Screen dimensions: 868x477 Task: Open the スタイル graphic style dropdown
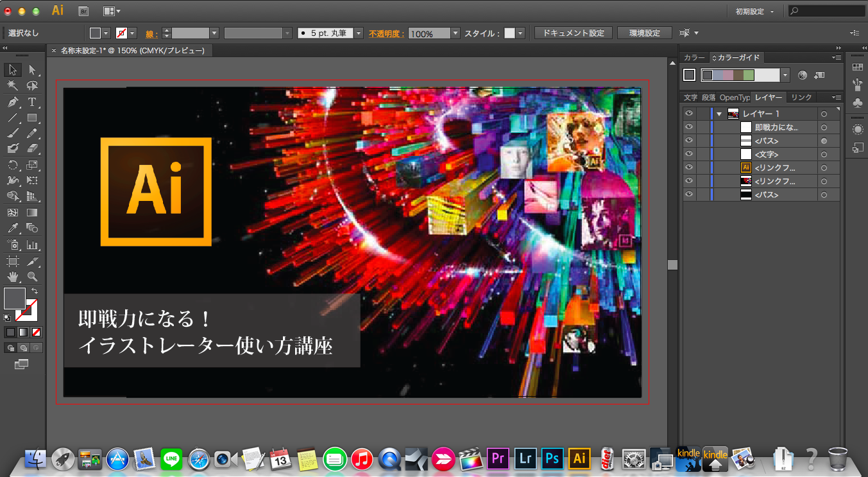click(520, 33)
